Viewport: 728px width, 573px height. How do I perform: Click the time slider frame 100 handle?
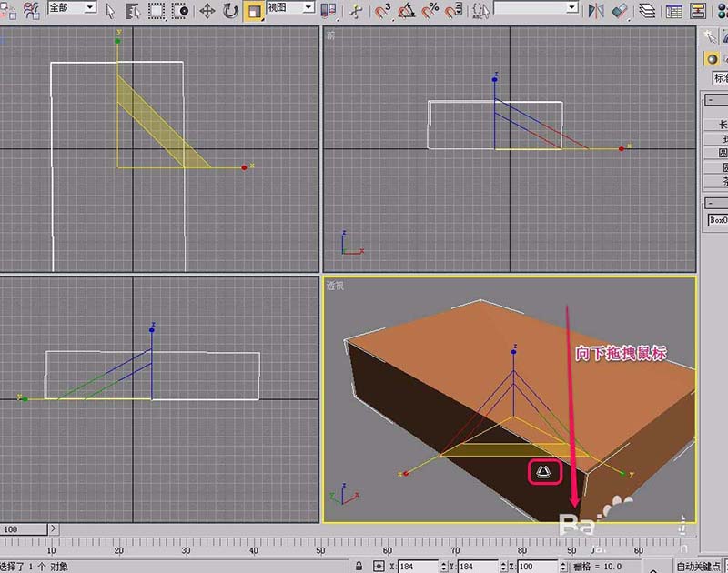pos(24,529)
